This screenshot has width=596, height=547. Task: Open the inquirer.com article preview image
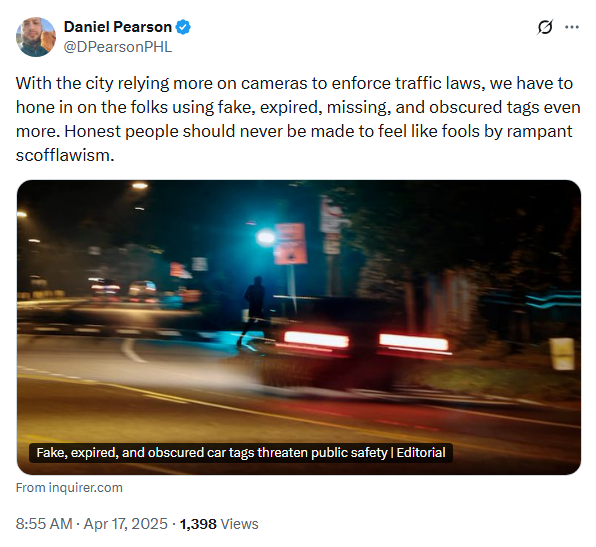(299, 327)
